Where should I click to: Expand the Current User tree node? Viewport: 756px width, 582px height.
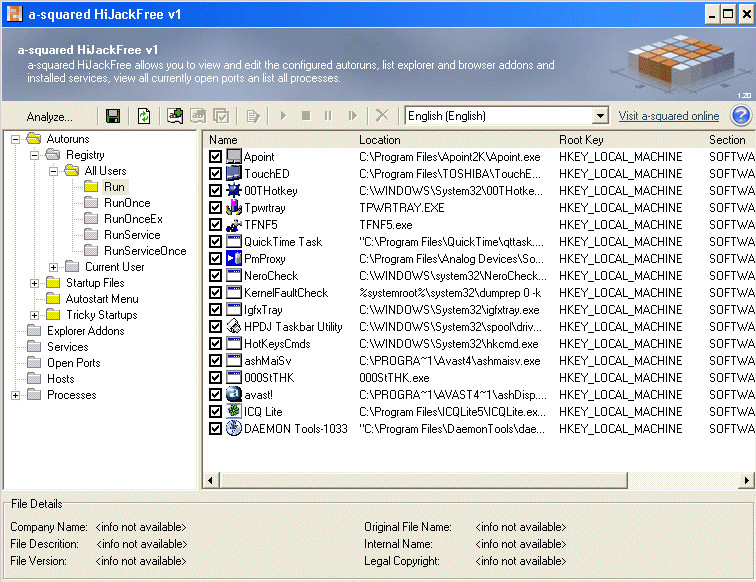point(54,267)
